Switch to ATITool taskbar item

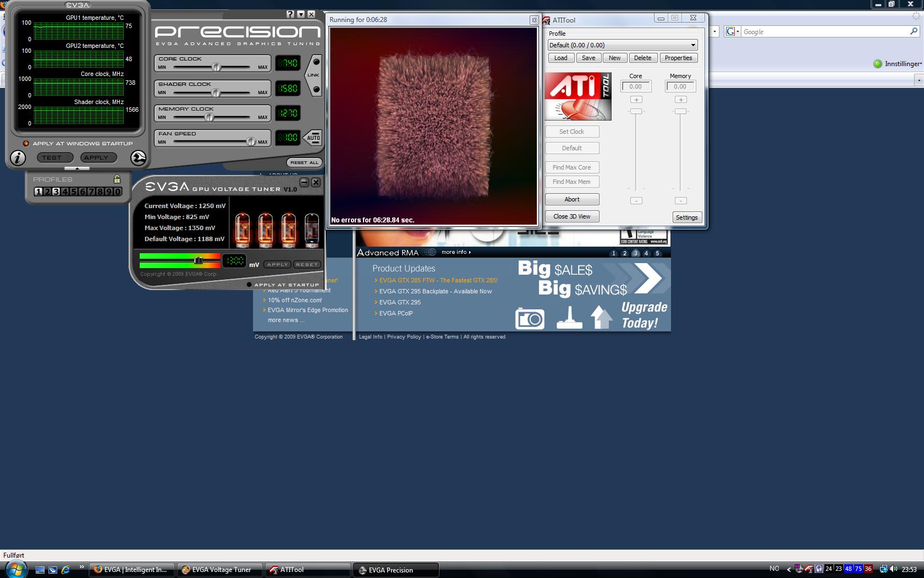tap(308, 570)
